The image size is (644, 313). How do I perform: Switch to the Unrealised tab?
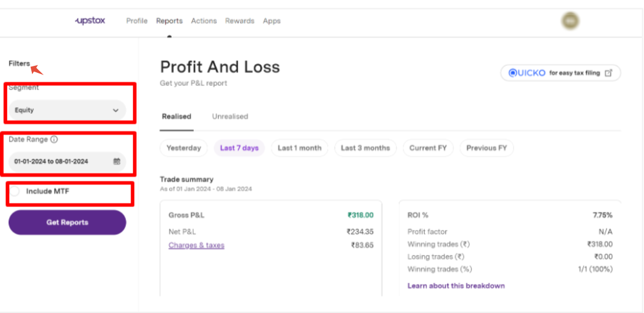coord(230,117)
